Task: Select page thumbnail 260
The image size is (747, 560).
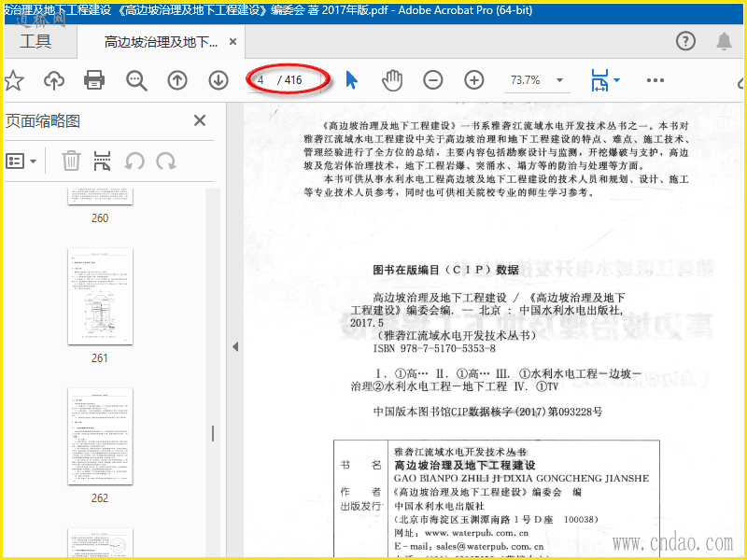Action: tap(100, 197)
